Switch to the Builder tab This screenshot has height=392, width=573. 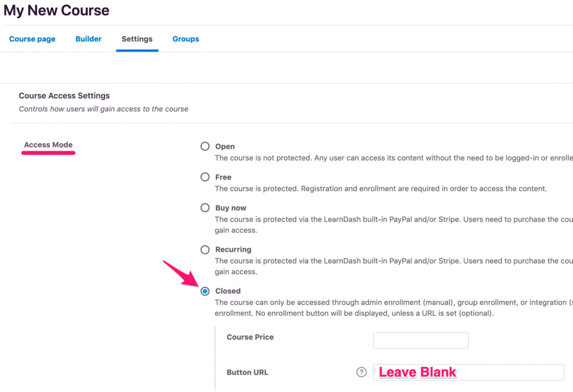(88, 39)
